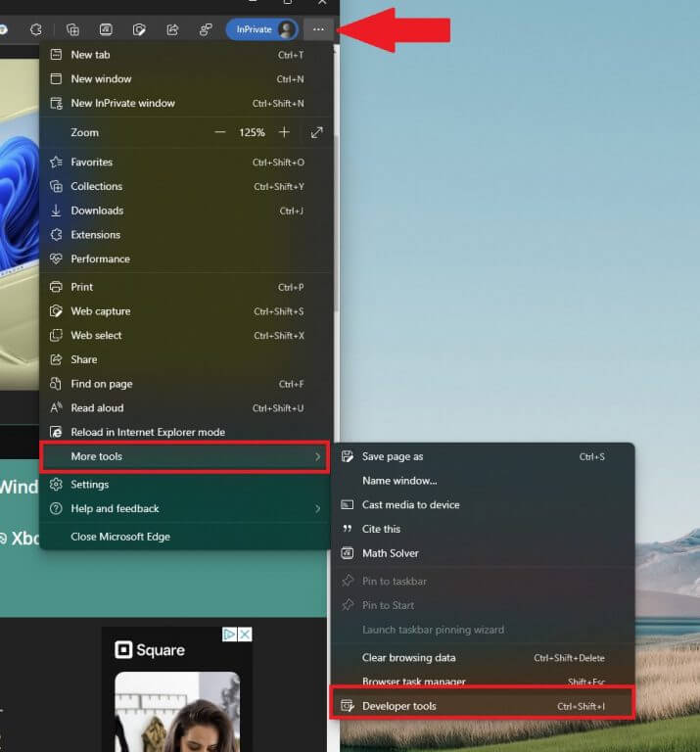Click the Performance heartbeat icon
This screenshot has width=700, height=752.
pyautogui.click(x=56, y=258)
